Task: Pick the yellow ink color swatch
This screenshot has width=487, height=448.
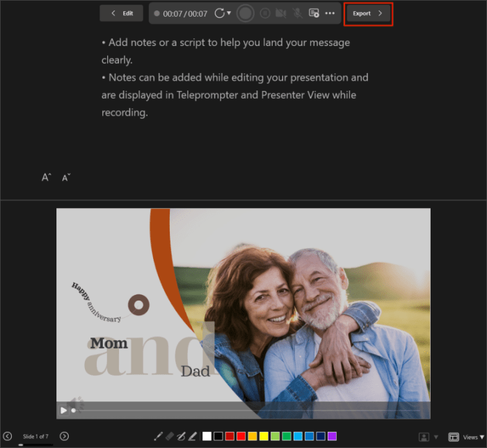Action: (264, 436)
